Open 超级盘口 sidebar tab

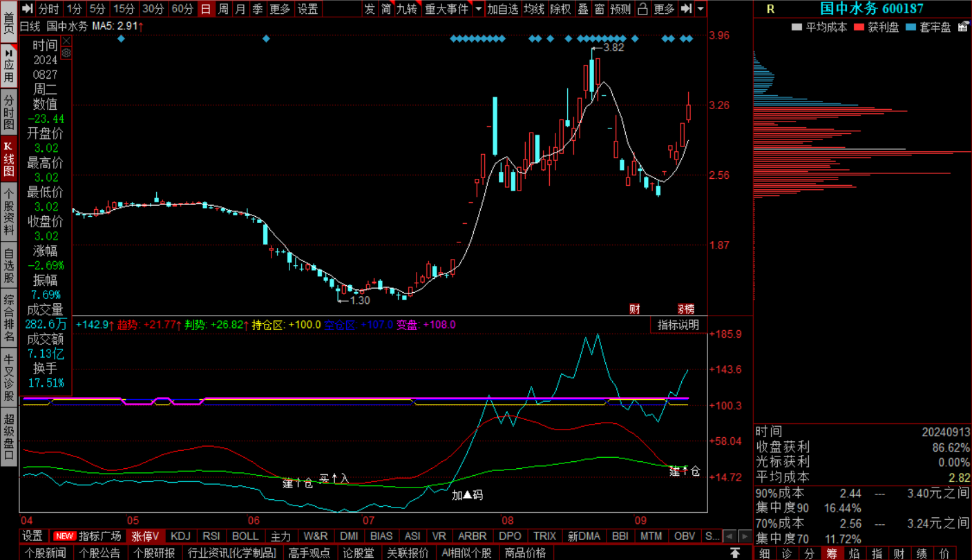pyautogui.click(x=9, y=437)
